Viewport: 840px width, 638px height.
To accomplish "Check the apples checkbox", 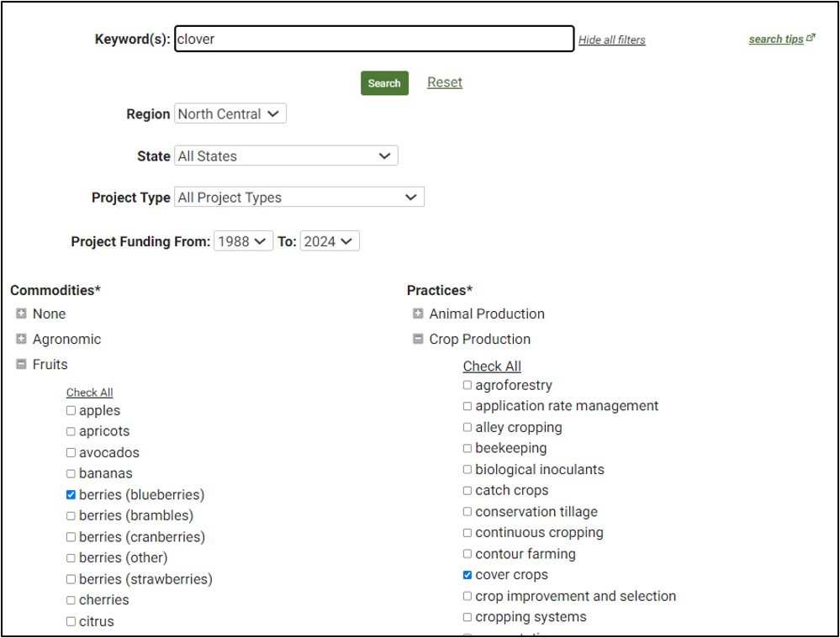I will pos(71,411).
